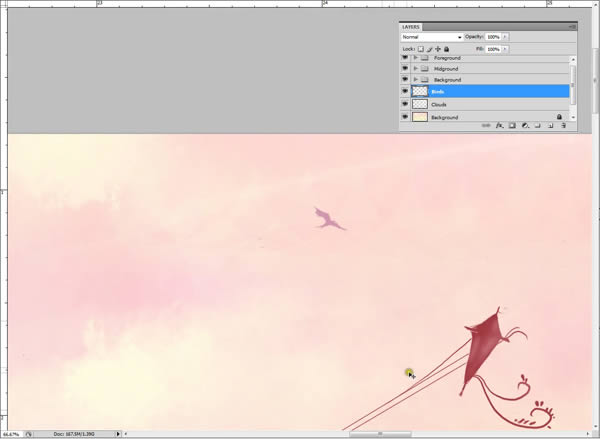This screenshot has width=600, height=439.
Task: Click the Foreground folder icon
Action: coord(424,58)
